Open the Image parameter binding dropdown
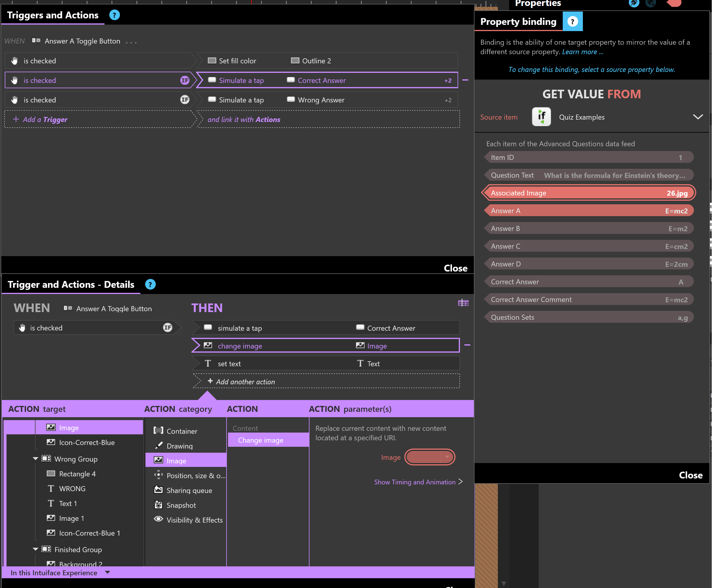This screenshot has height=588, width=712. [x=447, y=457]
